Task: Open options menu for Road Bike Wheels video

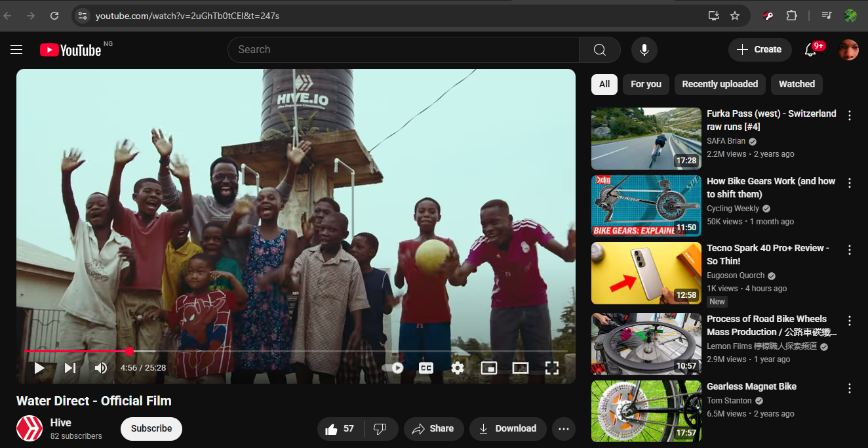Action: coord(850,321)
